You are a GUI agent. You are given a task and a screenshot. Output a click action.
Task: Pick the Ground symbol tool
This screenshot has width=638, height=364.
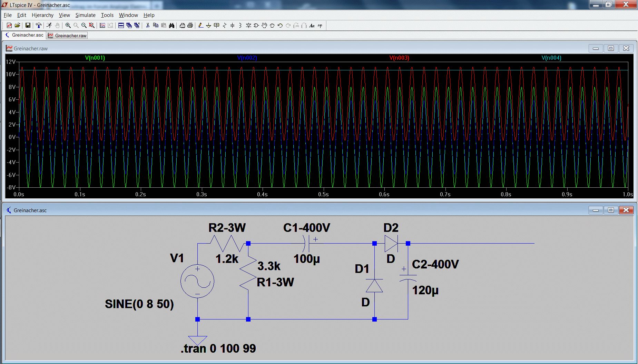pos(208,26)
